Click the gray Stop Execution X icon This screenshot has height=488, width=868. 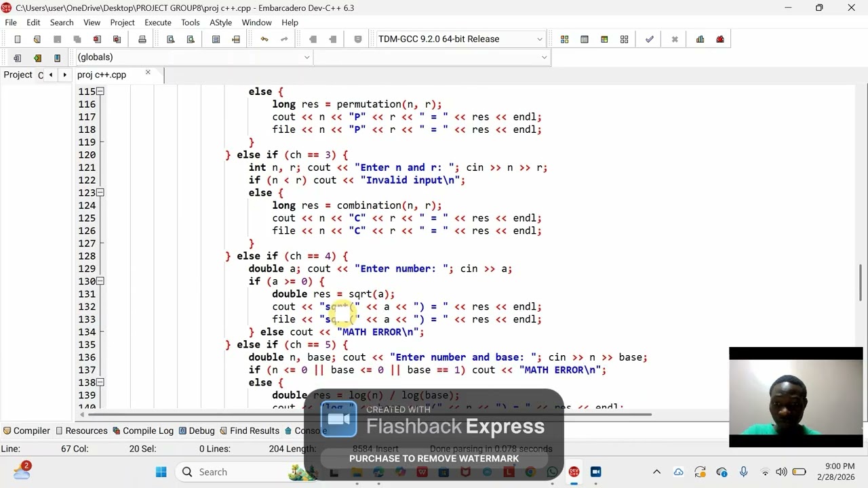pyautogui.click(x=675, y=39)
